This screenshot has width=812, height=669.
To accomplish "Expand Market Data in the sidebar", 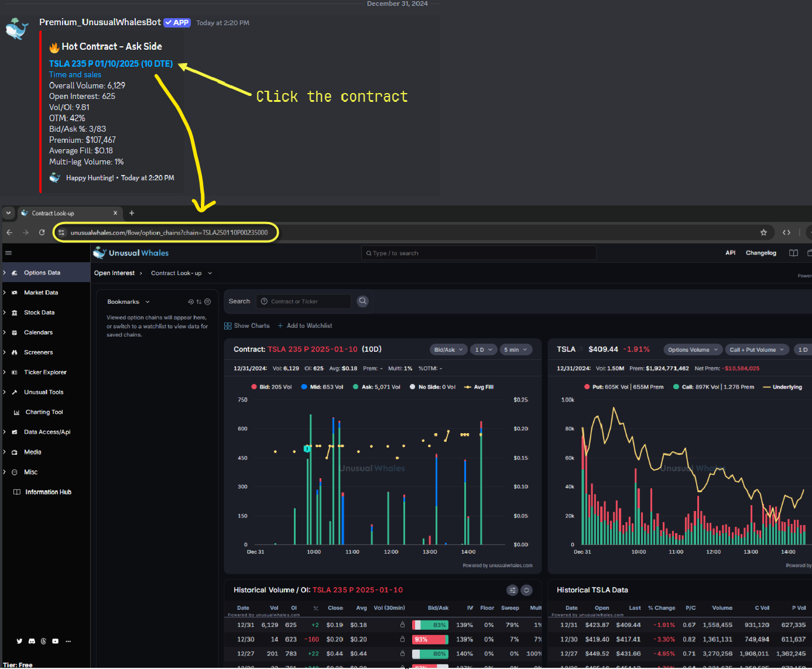I will [45, 293].
